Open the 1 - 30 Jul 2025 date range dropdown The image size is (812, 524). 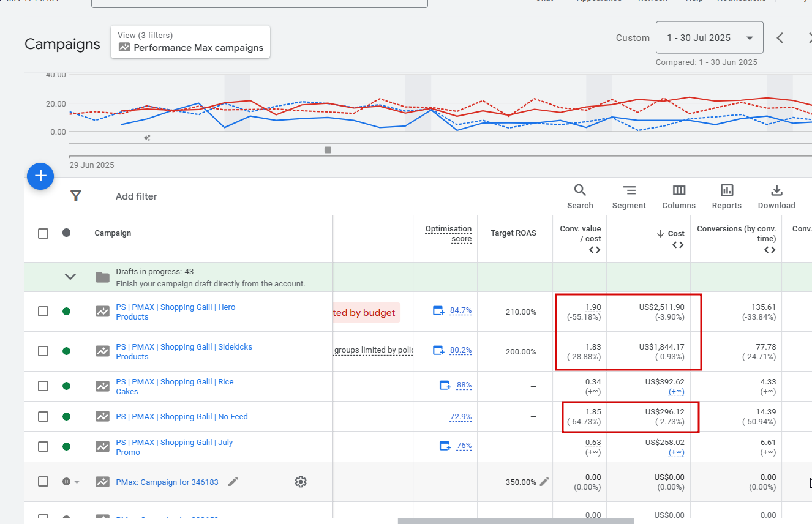pyautogui.click(x=709, y=38)
